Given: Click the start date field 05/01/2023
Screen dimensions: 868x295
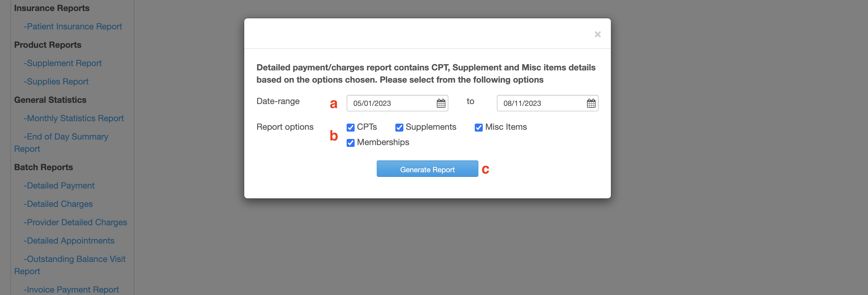Looking at the screenshot, I should pos(397,103).
